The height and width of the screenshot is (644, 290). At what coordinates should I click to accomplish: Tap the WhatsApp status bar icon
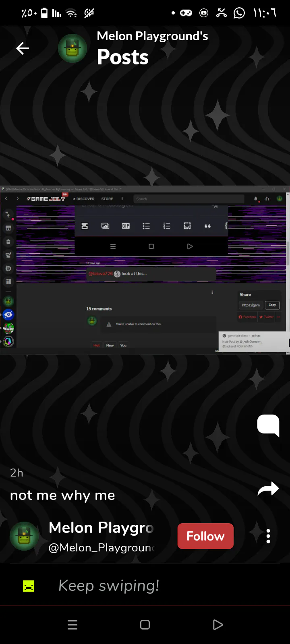[x=239, y=13]
